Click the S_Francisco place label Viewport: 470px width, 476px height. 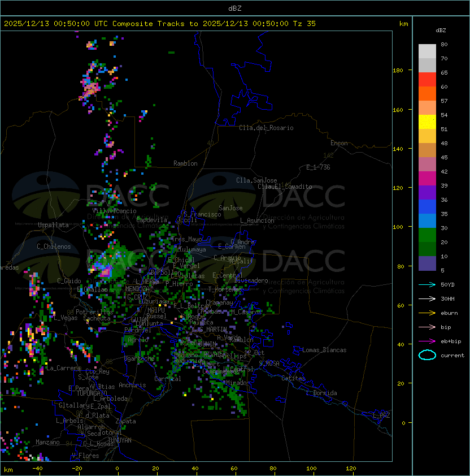tap(202, 214)
